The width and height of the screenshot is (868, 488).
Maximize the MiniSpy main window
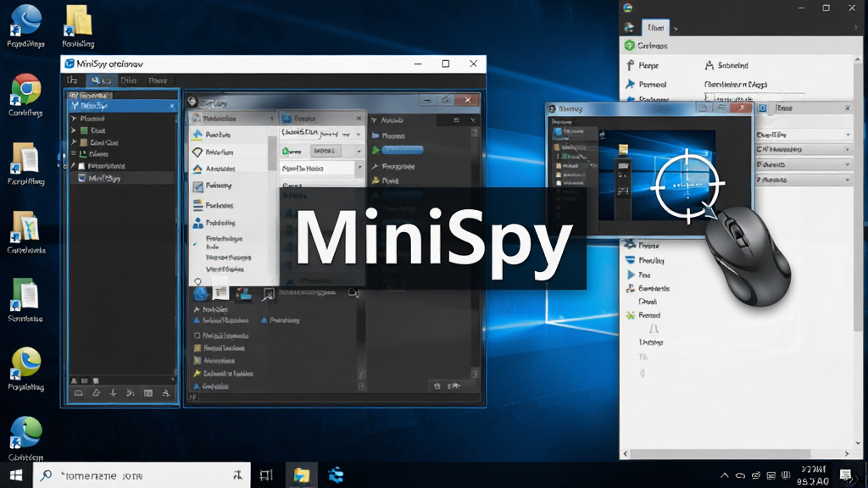pyautogui.click(x=446, y=64)
